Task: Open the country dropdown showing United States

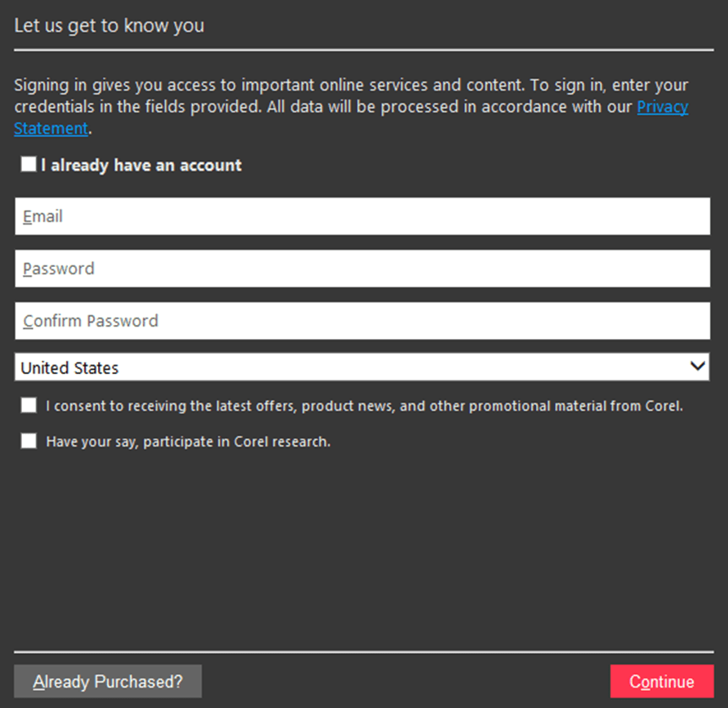Action: pyautogui.click(x=362, y=367)
